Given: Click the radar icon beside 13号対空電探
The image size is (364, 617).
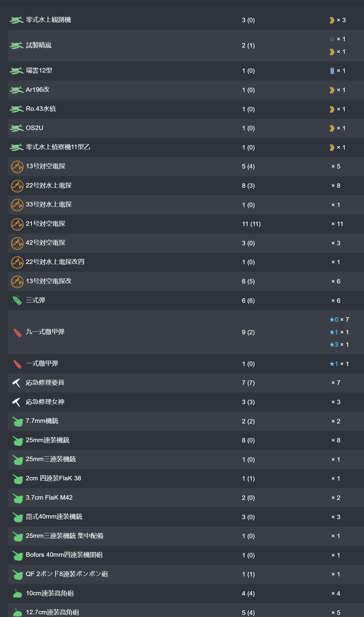Looking at the screenshot, I should coord(17,166).
